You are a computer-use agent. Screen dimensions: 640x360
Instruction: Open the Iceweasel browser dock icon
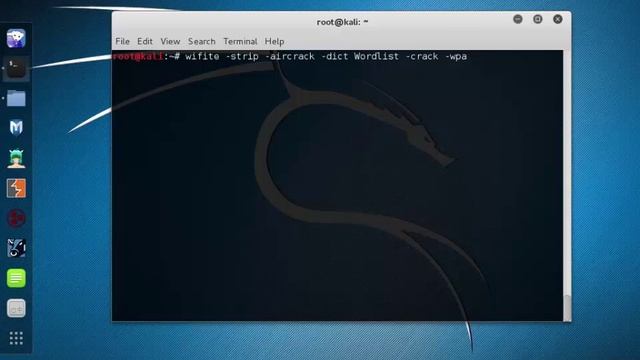(x=16, y=38)
